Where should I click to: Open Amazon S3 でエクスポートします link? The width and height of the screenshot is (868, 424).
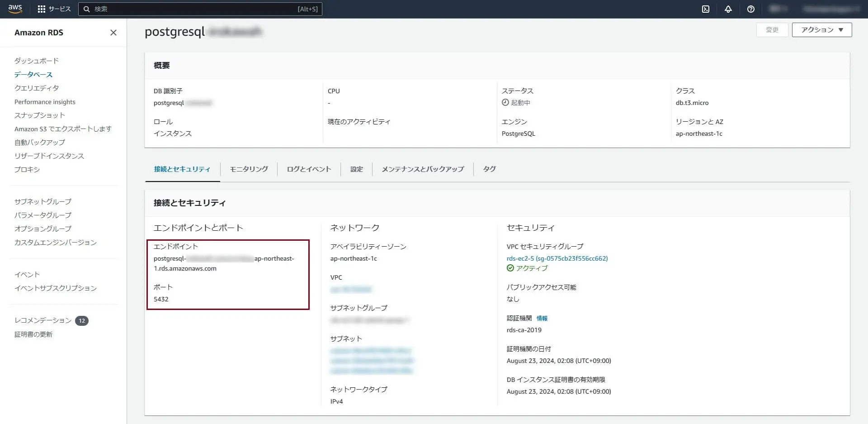[63, 129]
